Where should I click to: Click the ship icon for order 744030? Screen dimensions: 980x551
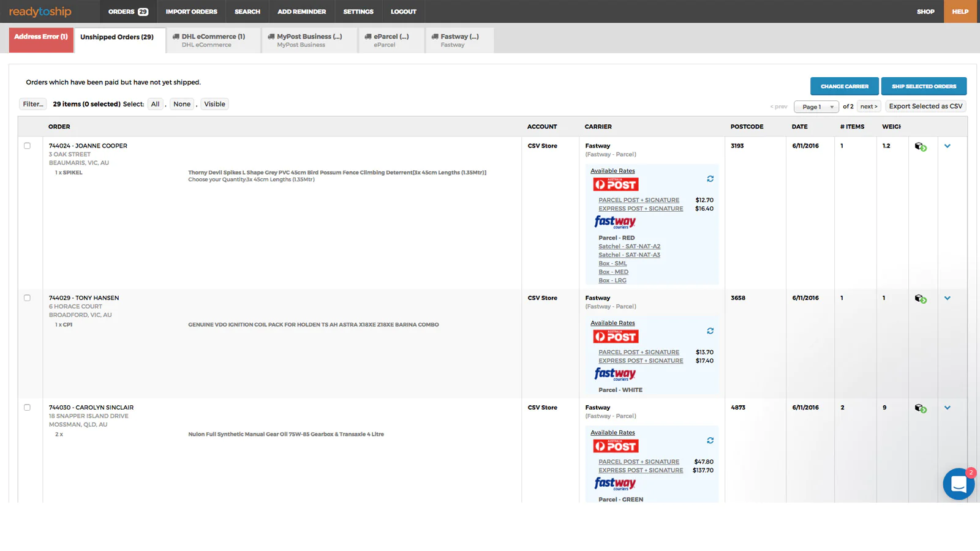(920, 408)
